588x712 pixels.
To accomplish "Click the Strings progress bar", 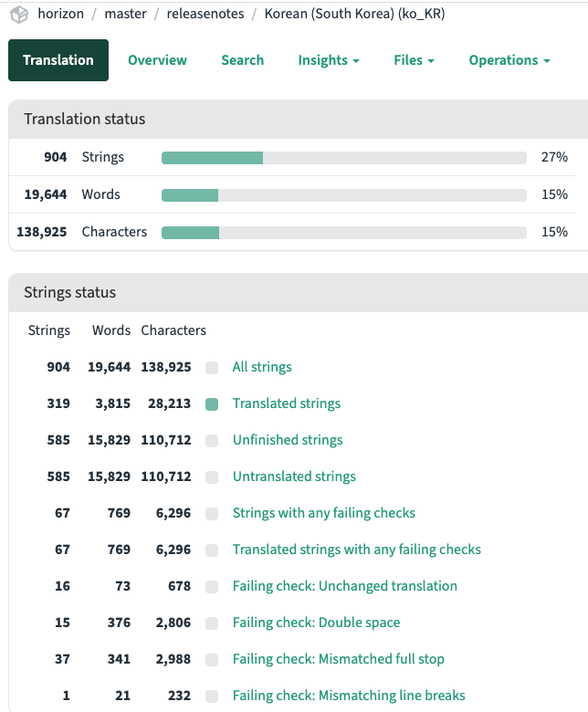I will 343,158.
